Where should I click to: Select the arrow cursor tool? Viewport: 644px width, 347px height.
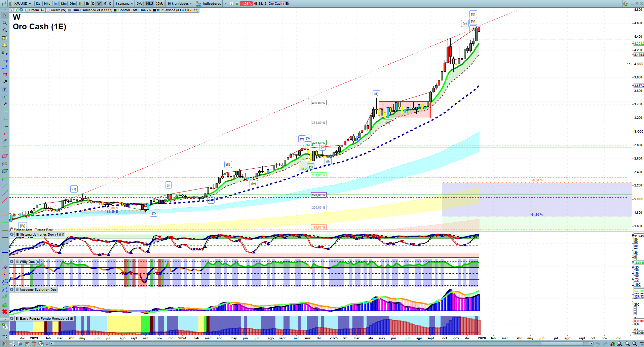[5, 15]
